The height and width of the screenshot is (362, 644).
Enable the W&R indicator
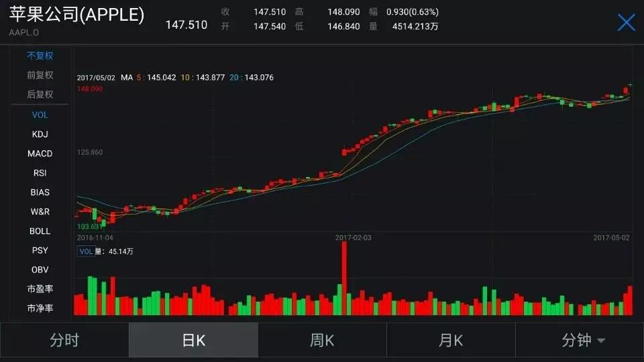tap(40, 212)
